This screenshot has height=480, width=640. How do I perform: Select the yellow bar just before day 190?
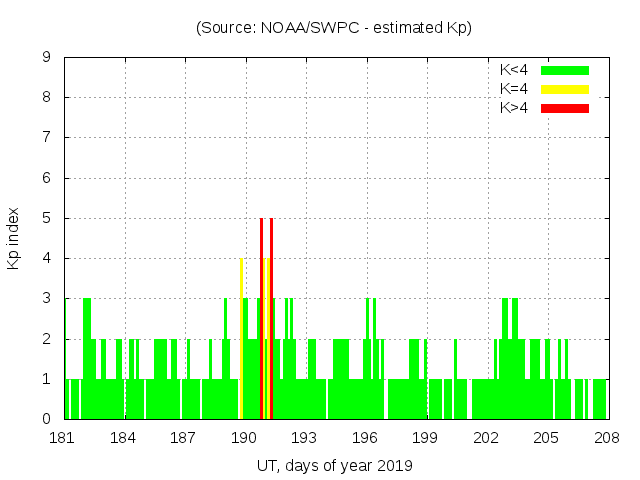241,338
